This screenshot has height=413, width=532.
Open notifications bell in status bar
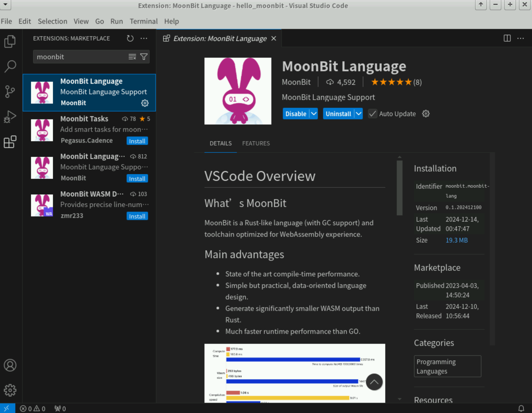pyautogui.click(x=521, y=408)
